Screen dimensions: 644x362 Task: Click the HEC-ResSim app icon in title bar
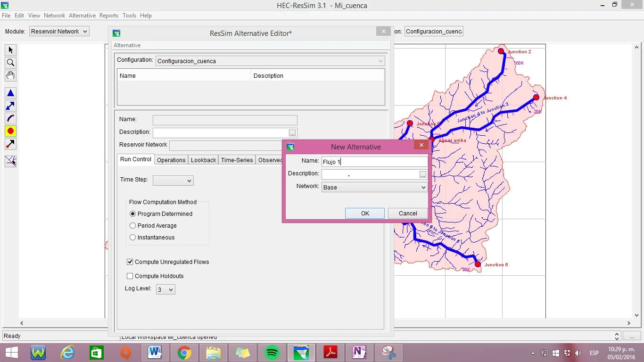click(x=5, y=5)
